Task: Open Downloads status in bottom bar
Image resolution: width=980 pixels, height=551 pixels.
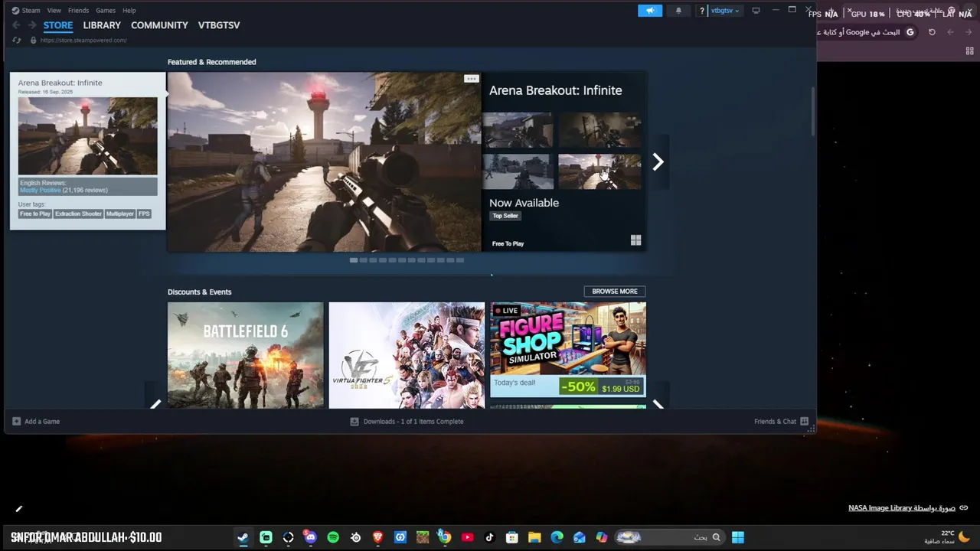Action: click(x=407, y=422)
